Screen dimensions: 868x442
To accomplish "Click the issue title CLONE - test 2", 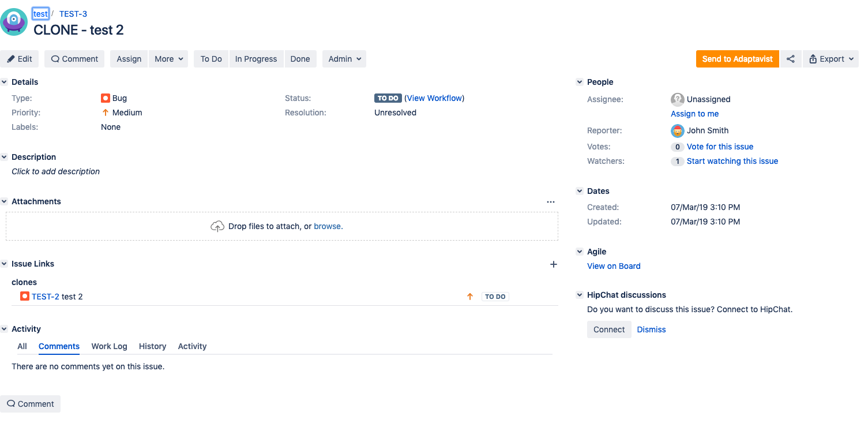I will pyautogui.click(x=78, y=30).
